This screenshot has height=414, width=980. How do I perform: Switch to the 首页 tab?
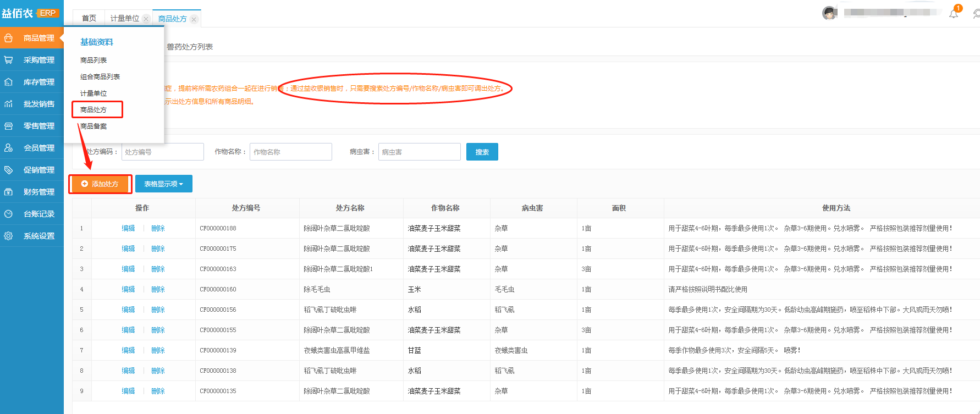point(89,19)
